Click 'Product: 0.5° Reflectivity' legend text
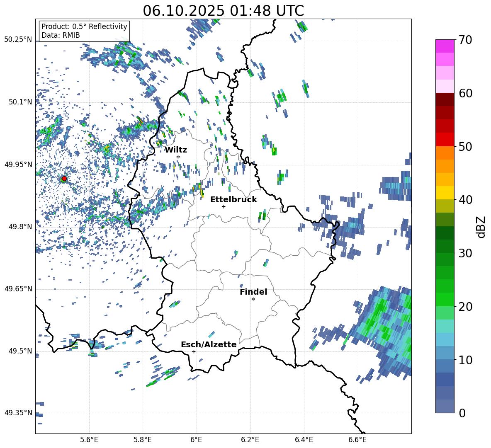This screenshot has height=448, width=491. 84,26
